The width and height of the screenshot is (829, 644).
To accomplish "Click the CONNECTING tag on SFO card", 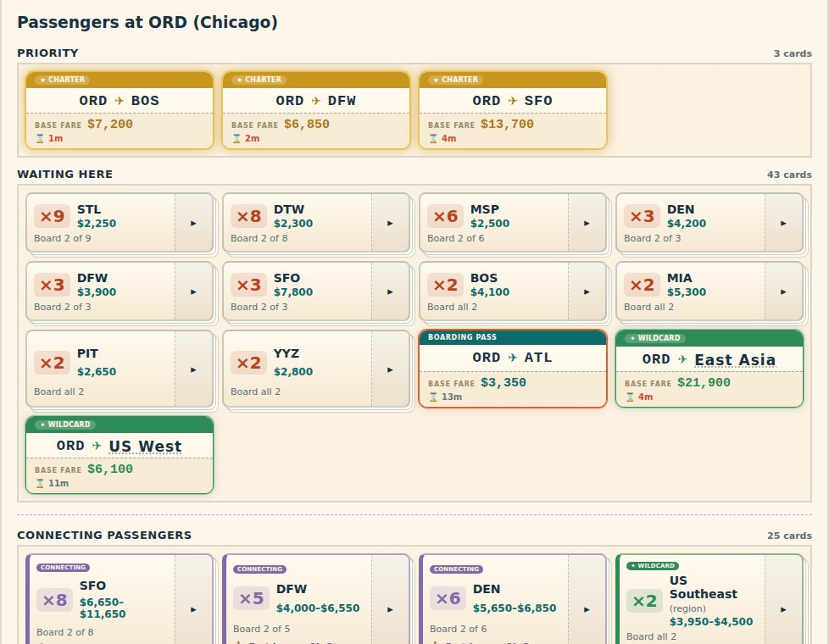I will pos(63,568).
